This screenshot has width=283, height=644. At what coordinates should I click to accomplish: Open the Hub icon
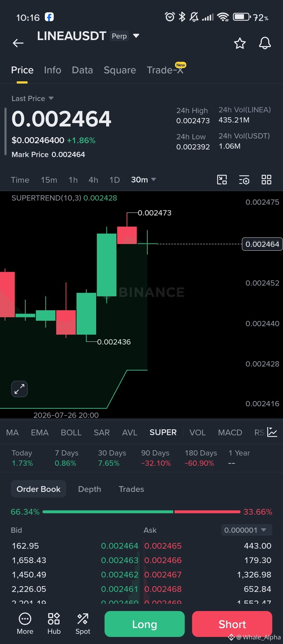tap(54, 624)
